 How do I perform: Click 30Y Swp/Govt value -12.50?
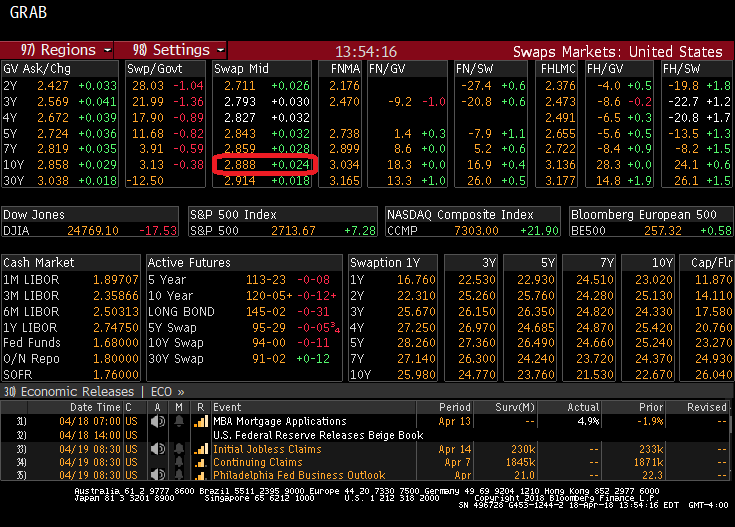145,181
